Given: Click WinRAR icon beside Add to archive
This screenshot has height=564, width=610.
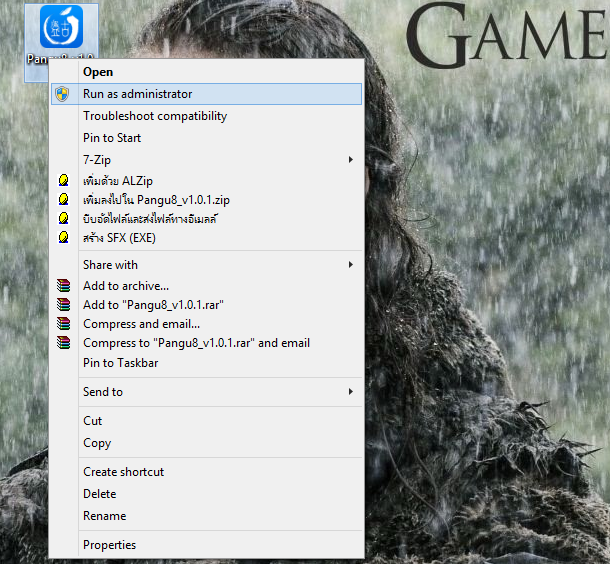Looking at the screenshot, I should pos(63,286).
